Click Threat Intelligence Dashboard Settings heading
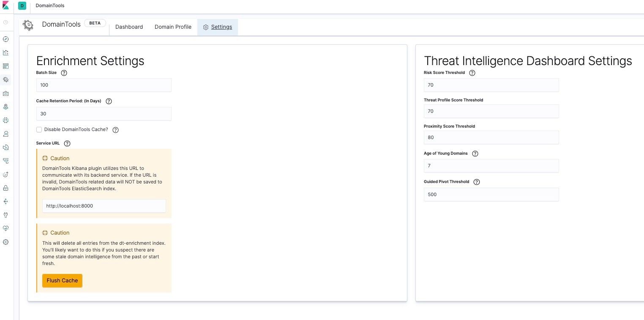 point(528,61)
